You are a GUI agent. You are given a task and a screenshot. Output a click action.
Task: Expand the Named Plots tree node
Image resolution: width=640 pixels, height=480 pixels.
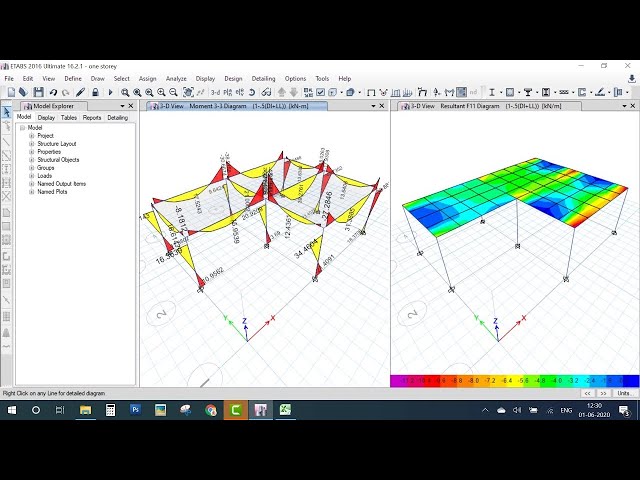point(31,191)
